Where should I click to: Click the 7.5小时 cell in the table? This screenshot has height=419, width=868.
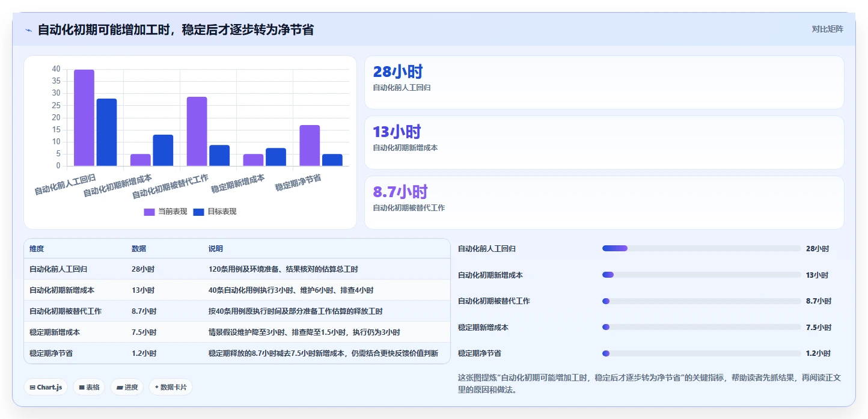144,332
